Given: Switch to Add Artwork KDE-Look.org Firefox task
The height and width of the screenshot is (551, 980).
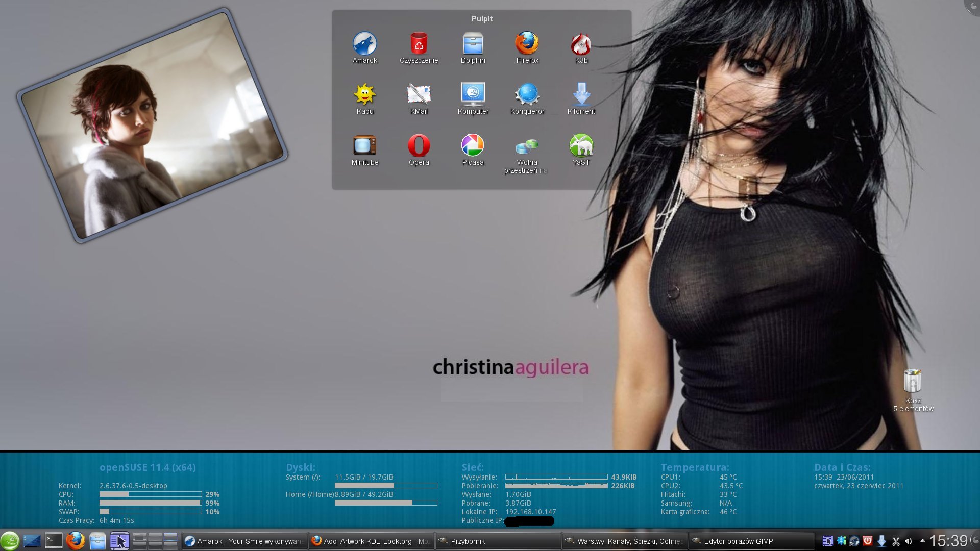Looking at the screenshot, I should click(x=372, y=541).
